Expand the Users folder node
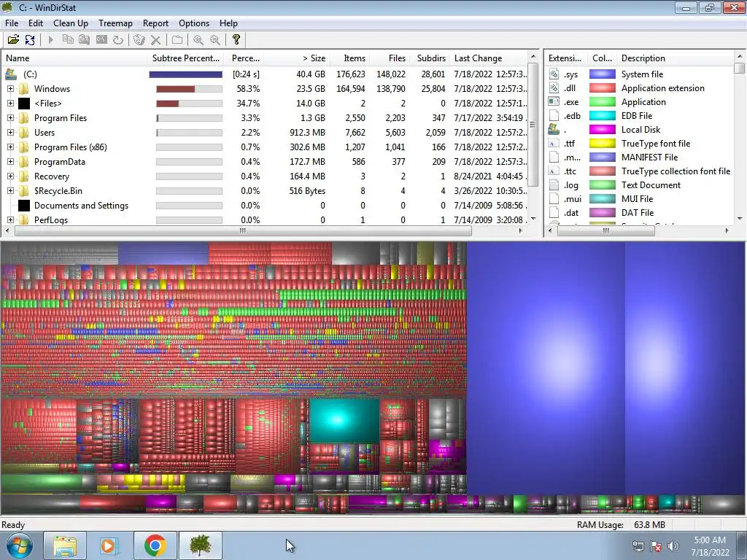 10,133
